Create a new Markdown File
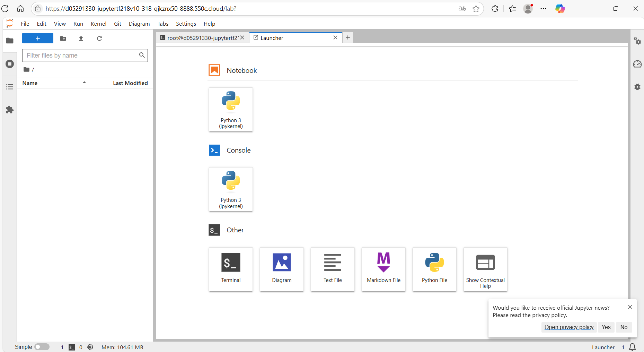Image resolution: width=644 pixels, height=352 pixels. (383, 269)
